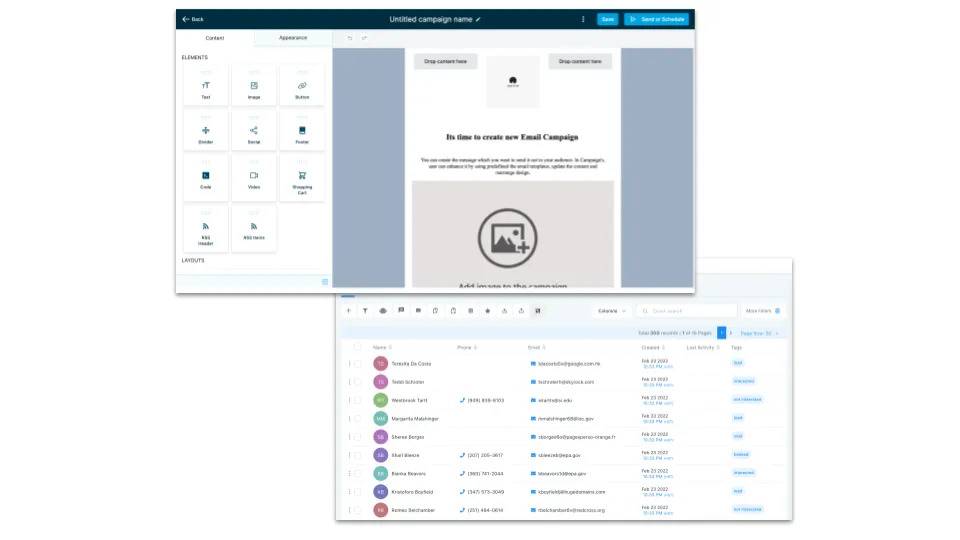This screenshot has height=540, width=960.
Task: Tick checkbox for Teresita Da Costa
Action: 358,364
